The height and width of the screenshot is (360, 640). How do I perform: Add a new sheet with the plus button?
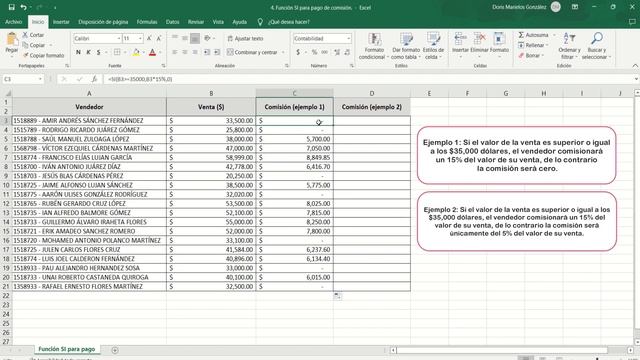pyautogui.click(x=115, y=350)
